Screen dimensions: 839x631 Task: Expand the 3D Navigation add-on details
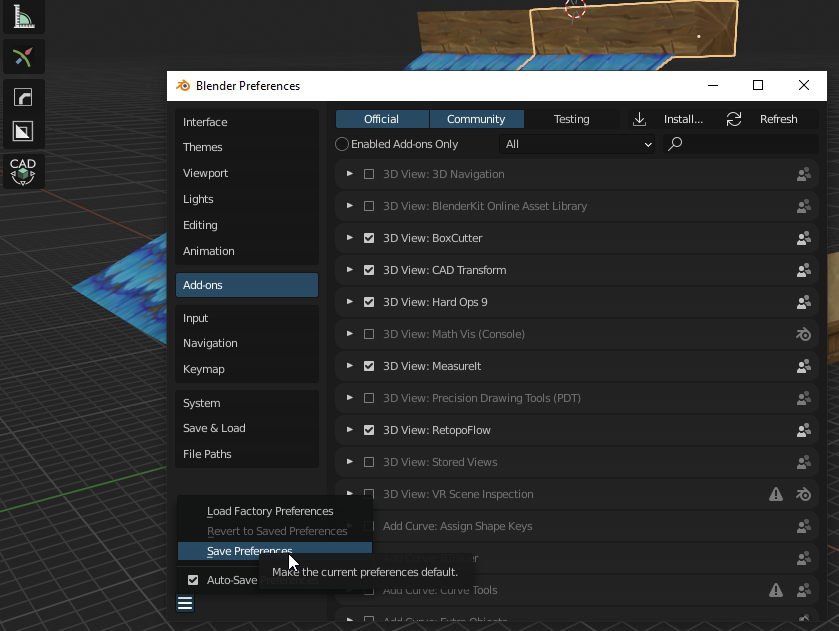point(349,174)
